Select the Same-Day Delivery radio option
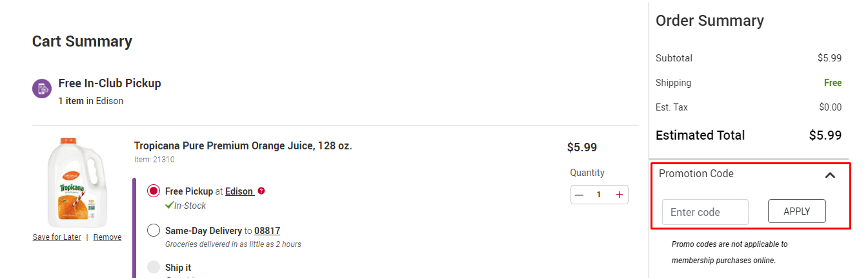 pyautogui.click(x=154, y=230)
